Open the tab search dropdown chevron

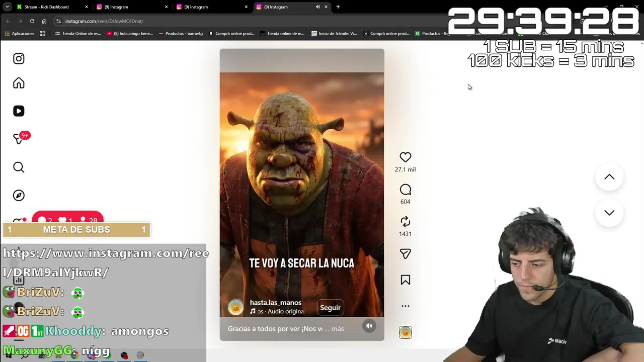click(x=7, y=7)
